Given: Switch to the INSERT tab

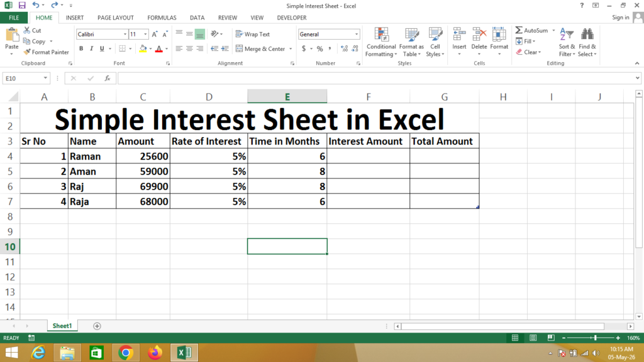Looking at the screenshot, I should [x=75, y=18].
